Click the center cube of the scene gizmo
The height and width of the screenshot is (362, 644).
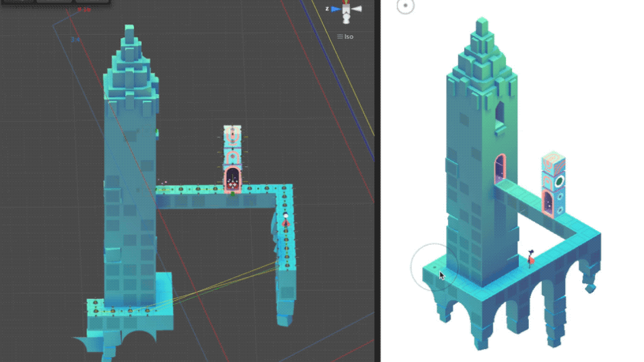pyautogui.click(x=347, y=10)
